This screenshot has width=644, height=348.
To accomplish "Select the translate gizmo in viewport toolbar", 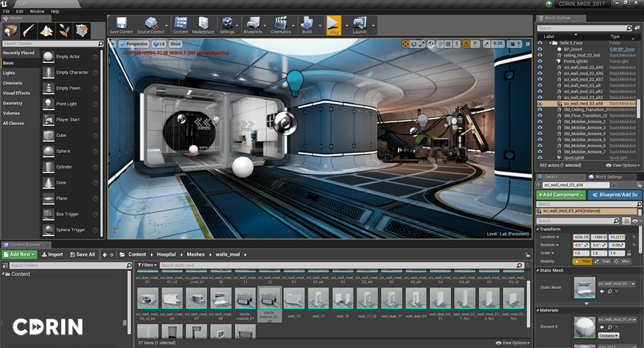I will [406, 44].
